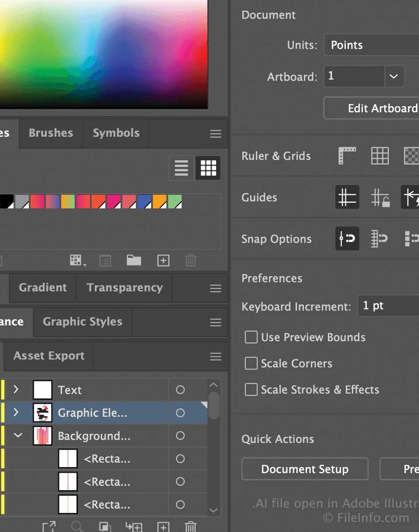The image size is (419, 532).
Task: Enable Snap to Point icon
Action: point(347,239)
